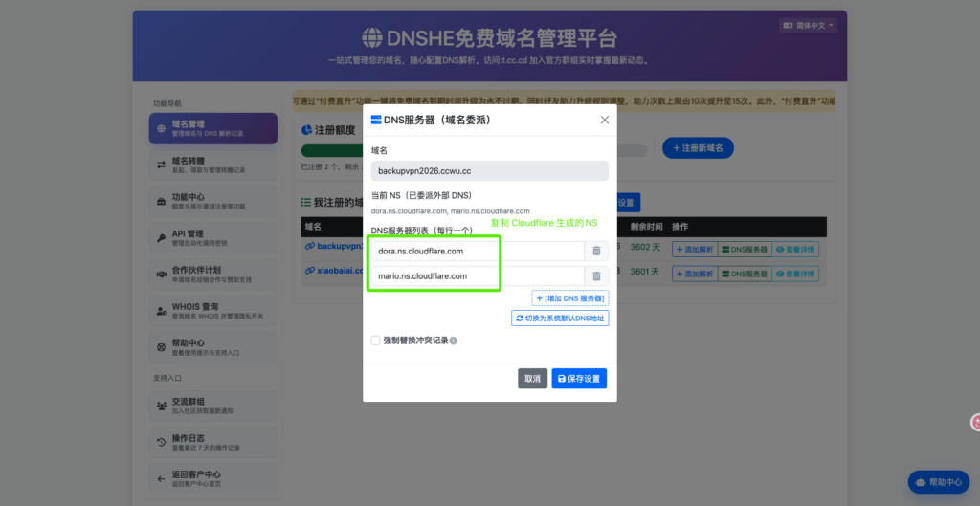980x506 pixels.
Task: Click the lifebuoy icon of 帮助中心
Action: [x=161, y=347]
